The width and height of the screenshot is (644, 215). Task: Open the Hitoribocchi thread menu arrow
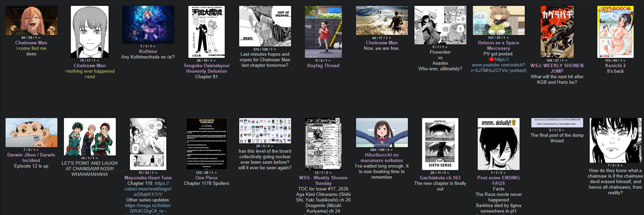[392, 150]
